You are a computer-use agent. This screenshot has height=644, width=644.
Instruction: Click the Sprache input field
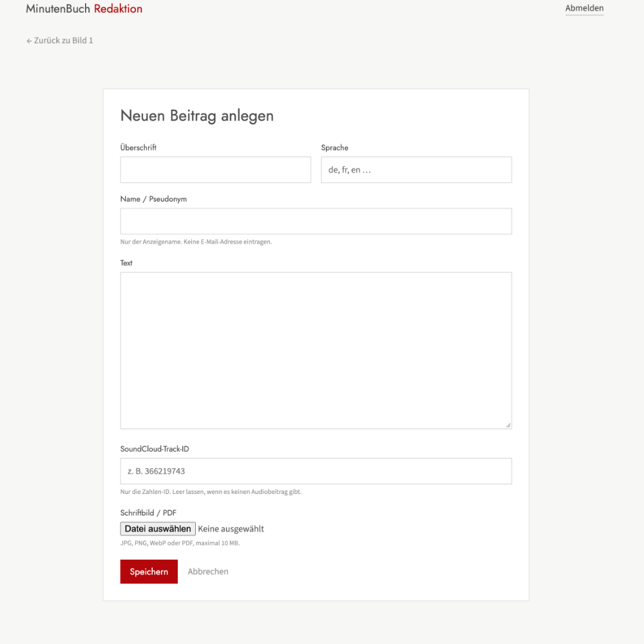pos(416,169)
